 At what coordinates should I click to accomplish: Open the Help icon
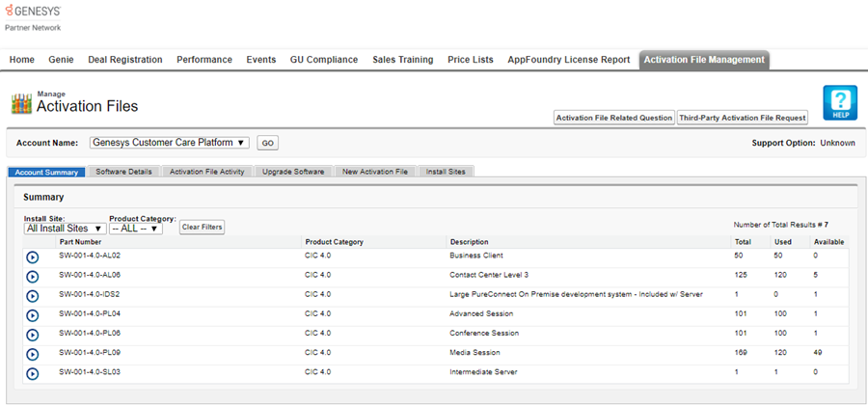839,103
